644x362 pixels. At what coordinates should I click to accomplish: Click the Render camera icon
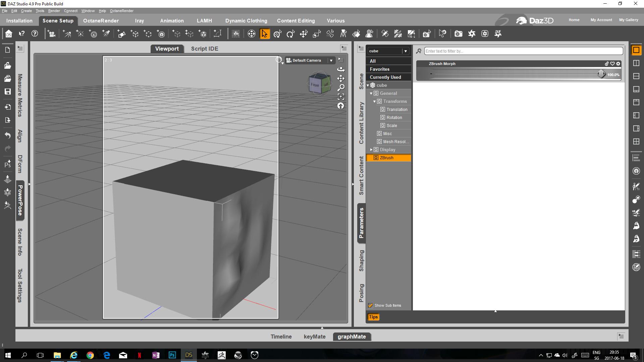[x=458, y=34]
